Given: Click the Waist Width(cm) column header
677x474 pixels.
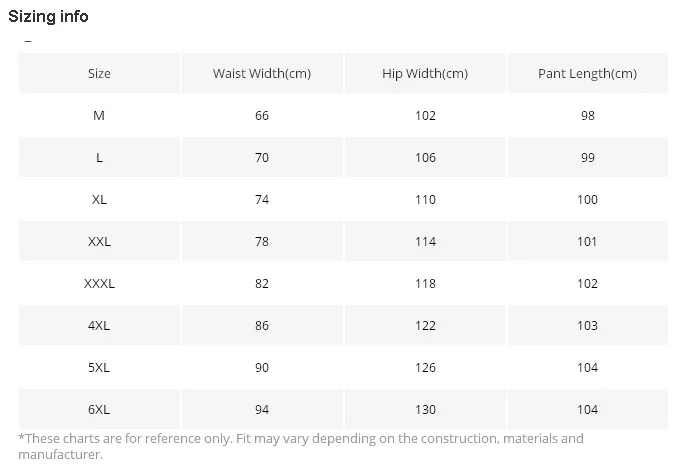Looking at the screenshot, I should [262, 73].
